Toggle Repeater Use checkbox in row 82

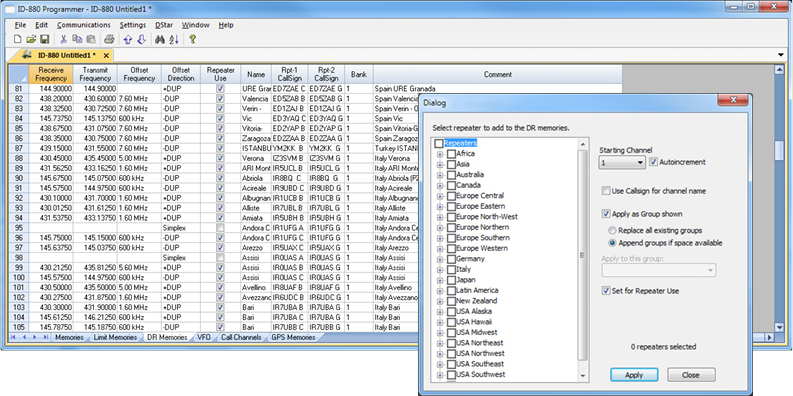tap(220, 99)
